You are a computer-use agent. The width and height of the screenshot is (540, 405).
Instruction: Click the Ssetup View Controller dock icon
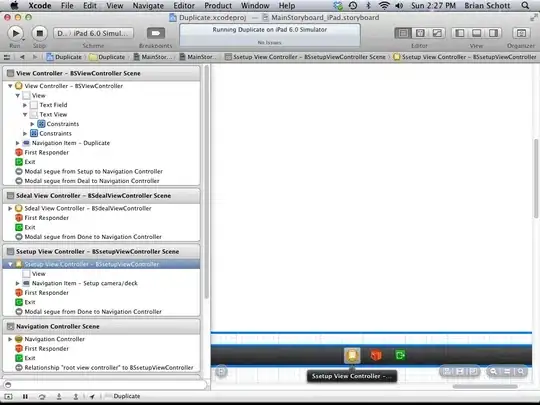352,355
